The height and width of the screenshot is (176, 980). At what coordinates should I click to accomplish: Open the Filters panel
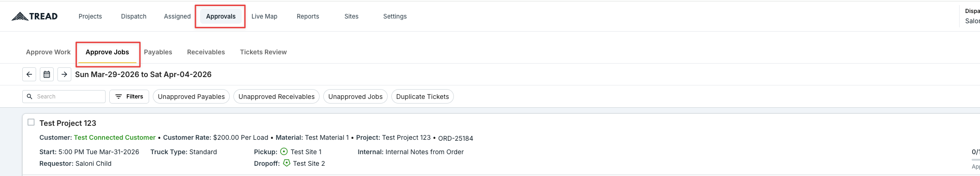point(129,97)
